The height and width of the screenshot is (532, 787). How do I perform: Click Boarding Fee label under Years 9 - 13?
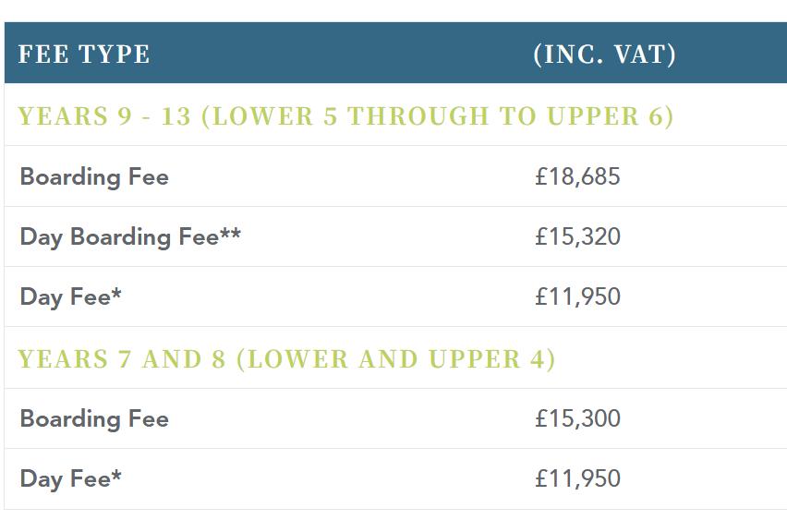click(x=94, y=177)
